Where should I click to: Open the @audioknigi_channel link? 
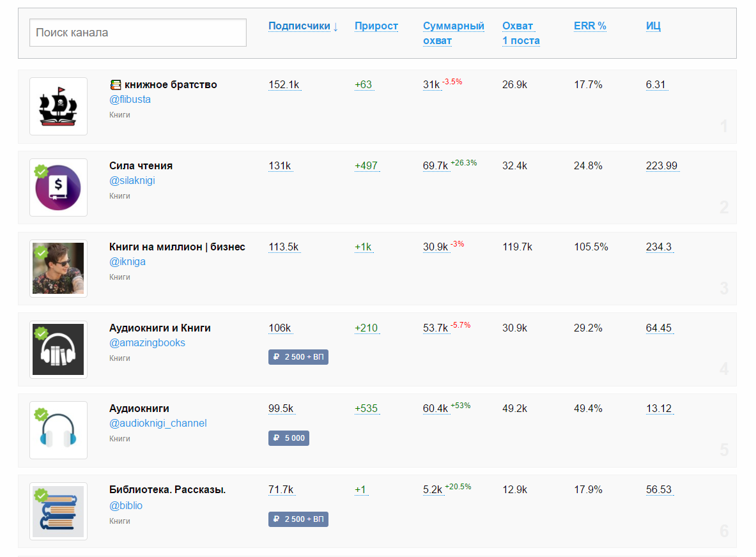(x=158, y=423)
